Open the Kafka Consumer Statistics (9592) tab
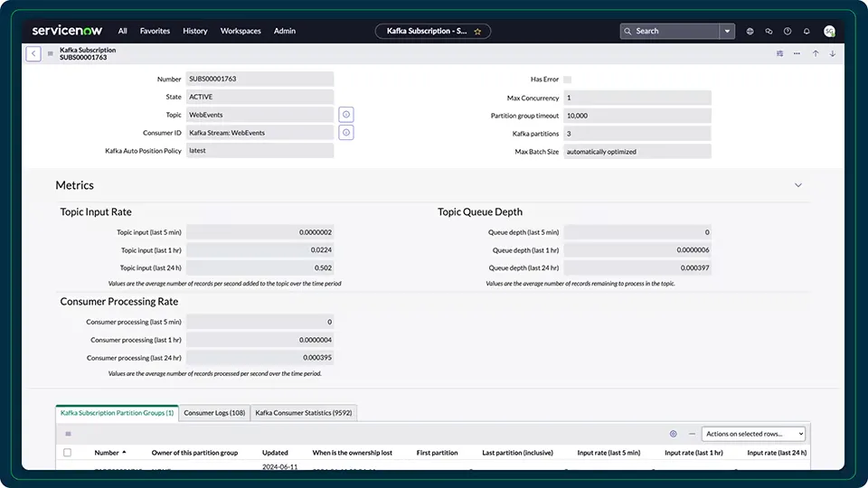Image resolution: width=868 pixels, height=488 pixels. click(x=304, y=413)
